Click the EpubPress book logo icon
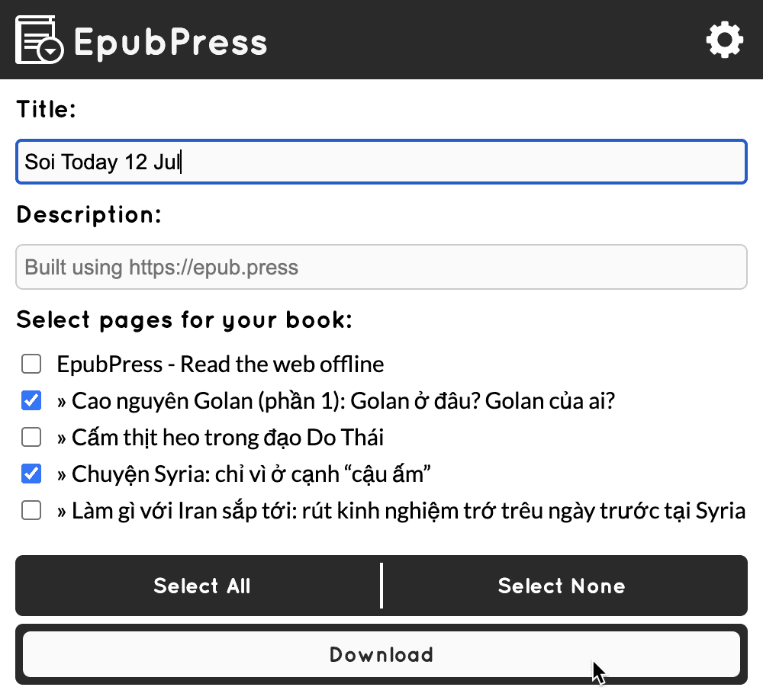 point(39,40)
